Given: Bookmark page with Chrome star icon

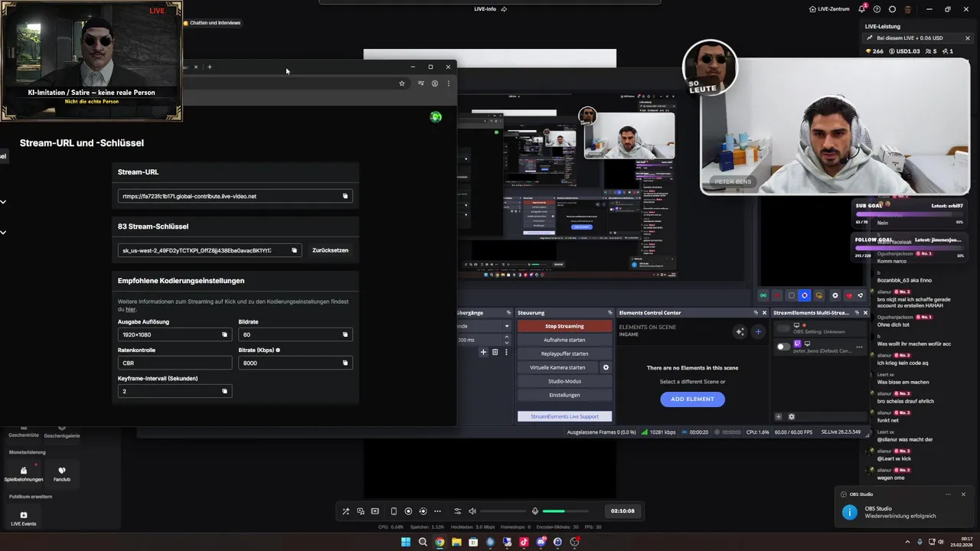Looking at the screenshot, I should [401, 83].
